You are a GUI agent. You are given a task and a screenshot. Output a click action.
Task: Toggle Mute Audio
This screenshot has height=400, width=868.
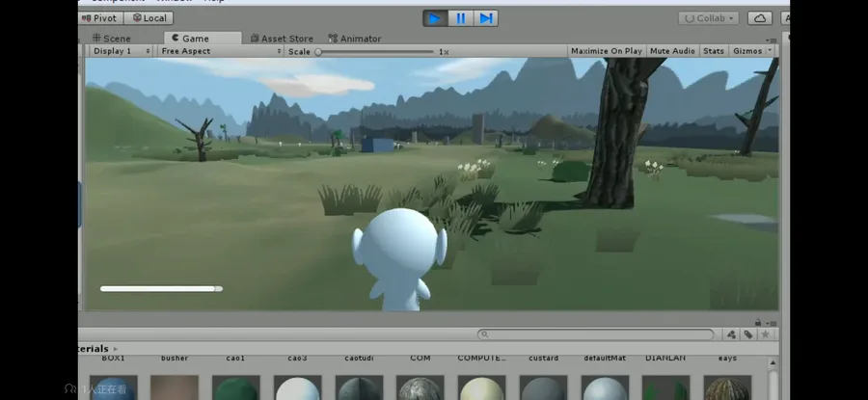(x=672, y=51)
